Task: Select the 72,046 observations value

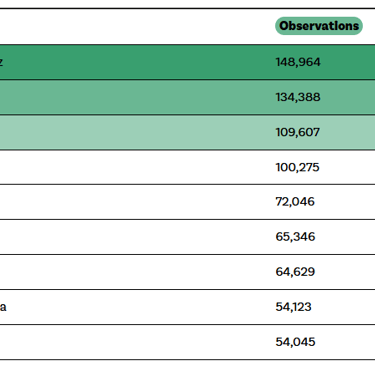Action: pos(295,202)
